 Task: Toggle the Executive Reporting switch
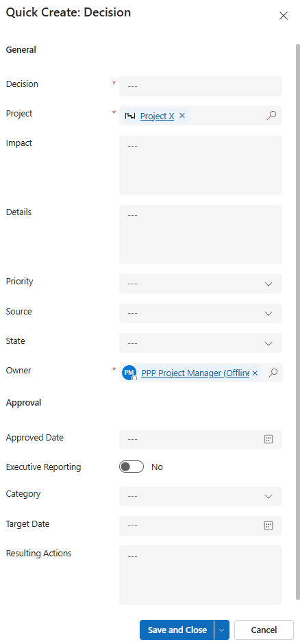[132, 467]
